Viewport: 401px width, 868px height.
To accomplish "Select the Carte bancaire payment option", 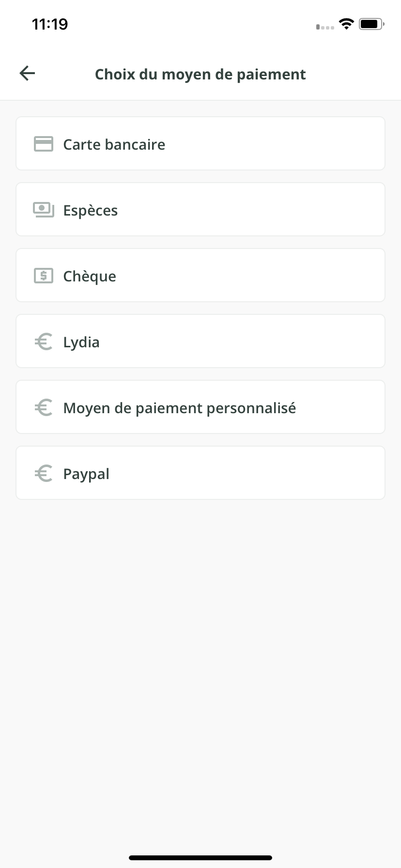I will pos(114,144).
